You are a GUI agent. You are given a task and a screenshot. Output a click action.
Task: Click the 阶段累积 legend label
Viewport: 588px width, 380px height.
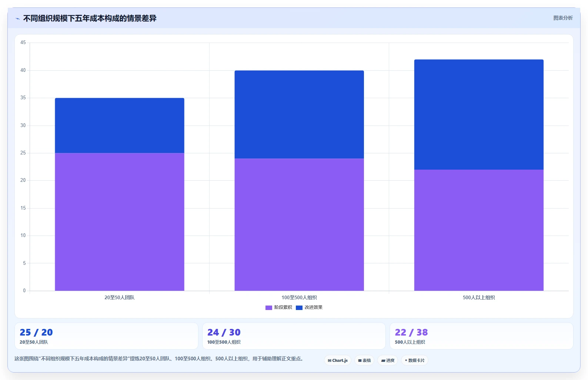(283, 307)
